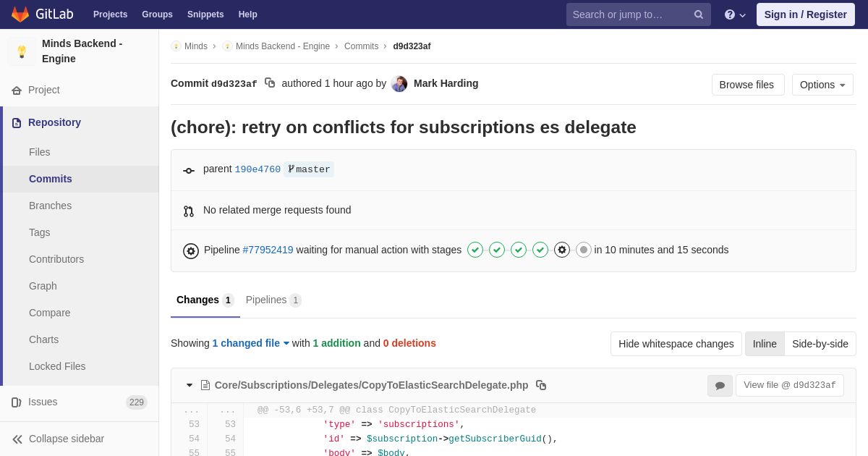The image size is (868, 456).
Task: Open Branches in the Repository menu
Action: point(50,206)
